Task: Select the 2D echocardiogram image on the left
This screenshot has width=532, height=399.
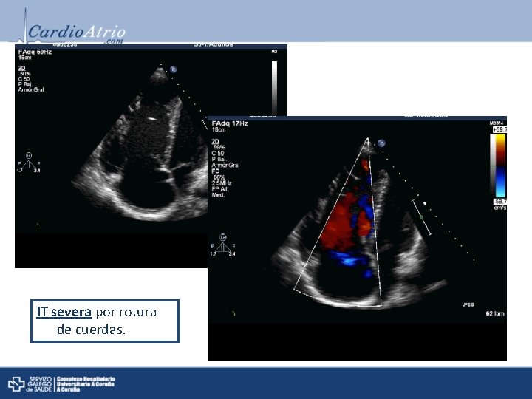Action: (x=112, y=156)
